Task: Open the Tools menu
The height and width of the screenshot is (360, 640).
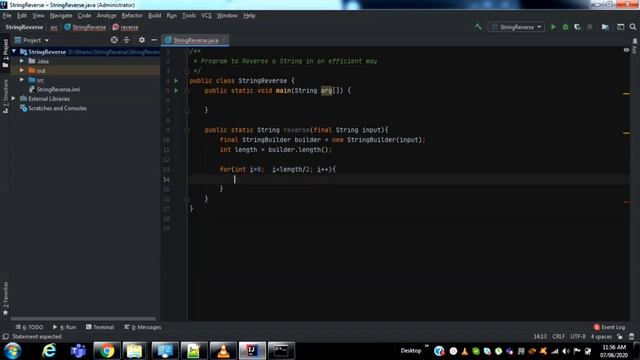Action: point(189,16)
